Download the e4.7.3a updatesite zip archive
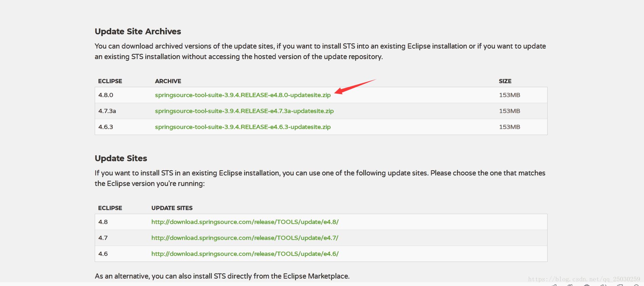Image resolution: width=644 pixels, height=286 pixels. click(244, 111)
